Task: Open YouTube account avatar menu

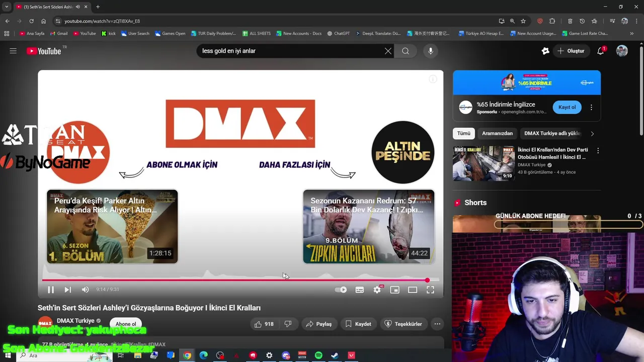Action: click(622, 51)
